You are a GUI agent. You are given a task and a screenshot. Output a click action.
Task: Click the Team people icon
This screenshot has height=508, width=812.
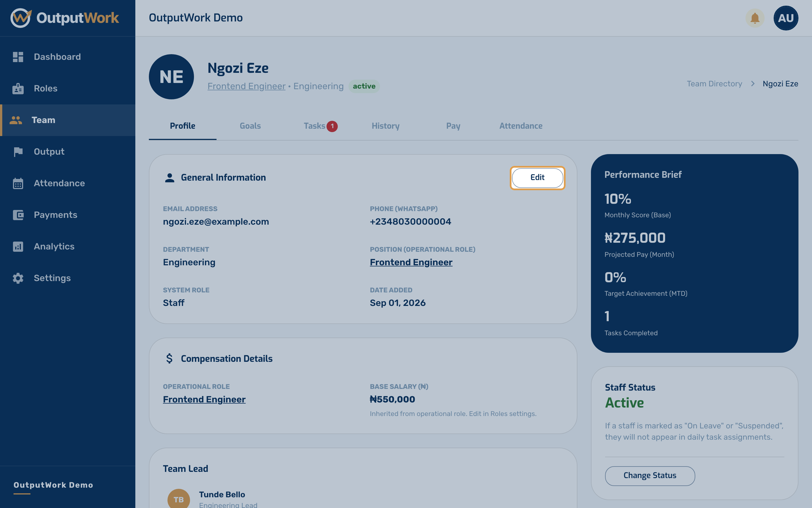[16, 120]
